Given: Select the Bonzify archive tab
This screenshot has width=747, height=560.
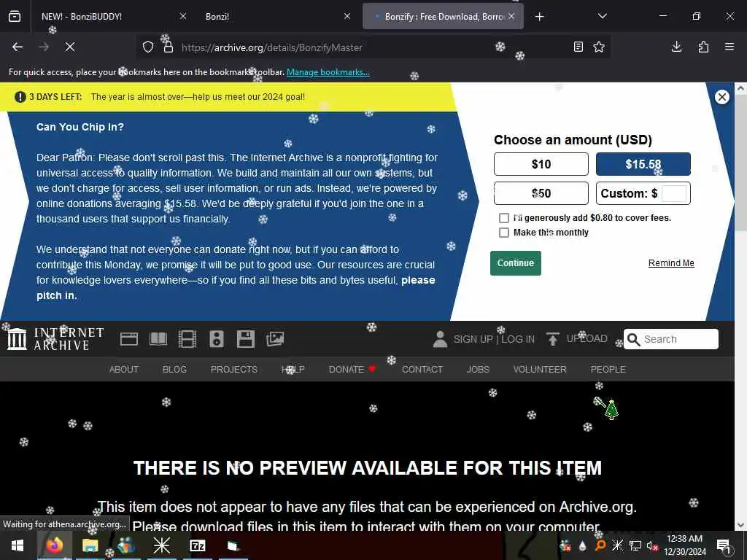Looking at the screenshot, I should [443, 17].
